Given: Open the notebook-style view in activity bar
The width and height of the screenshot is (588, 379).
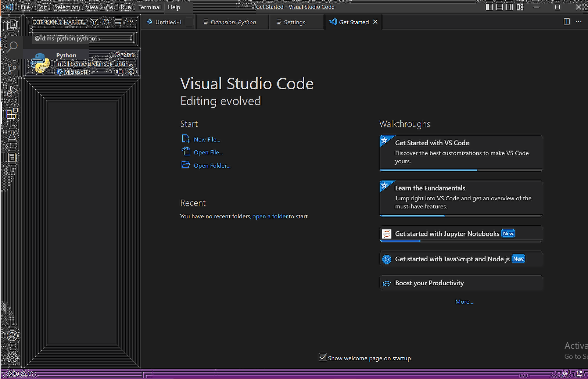Looking at the screenshot, I should pyautogui.click(x=12, y=157).
